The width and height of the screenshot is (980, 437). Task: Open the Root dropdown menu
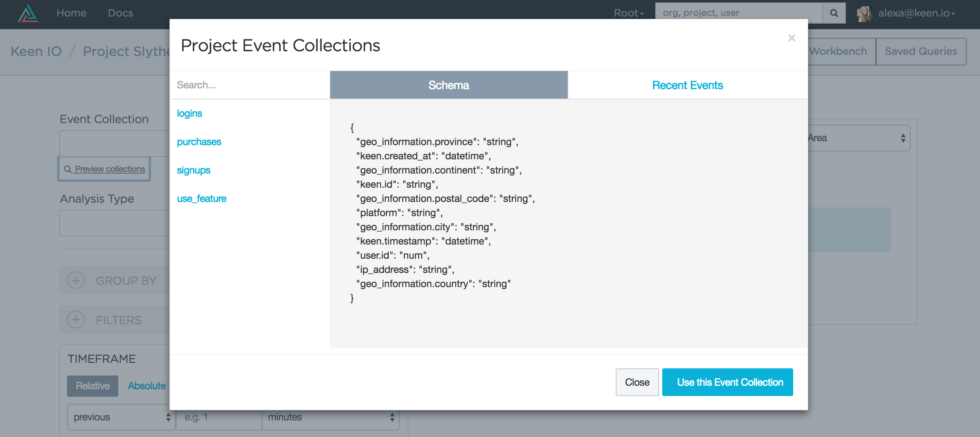coord(628,13)
